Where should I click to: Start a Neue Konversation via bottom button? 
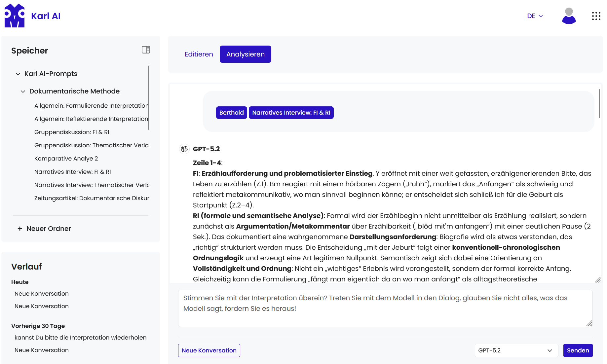[x=209, y=350]
